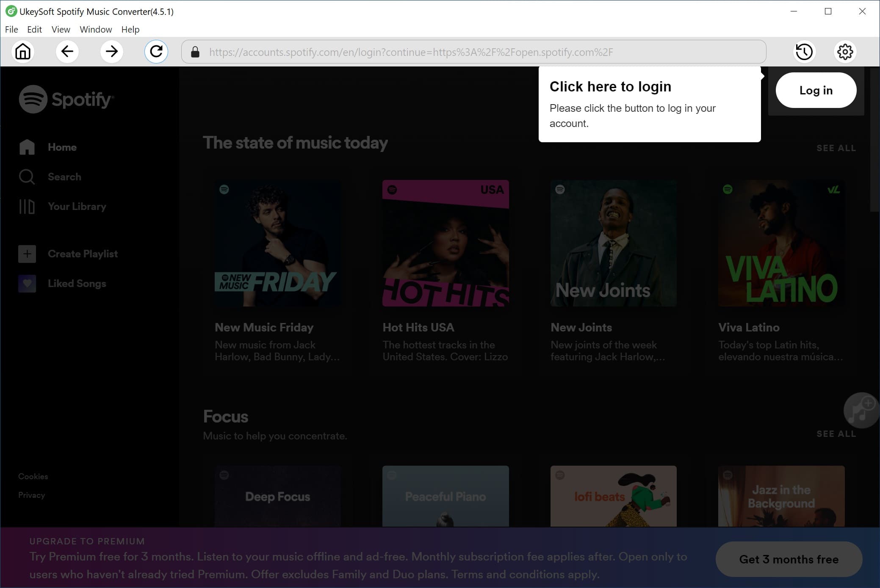
Task: Click the Hot Hits USA playlist thumbnail
Action: [x=446, y=243]
